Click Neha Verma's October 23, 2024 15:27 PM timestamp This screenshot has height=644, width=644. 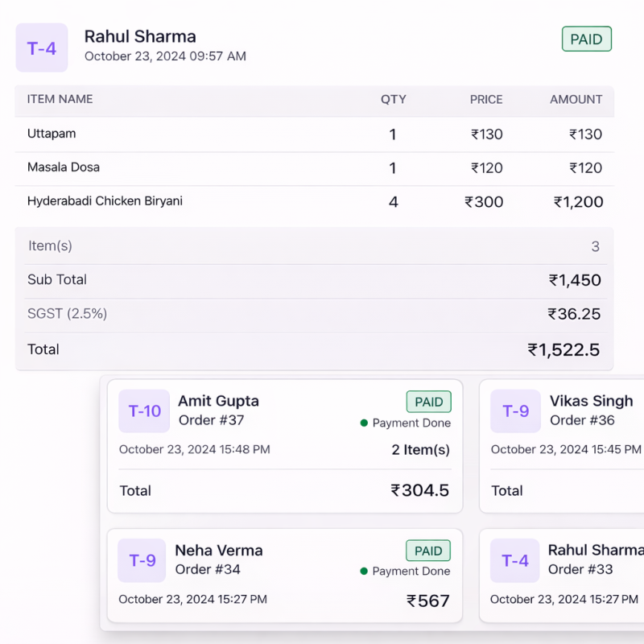(192, 599)
